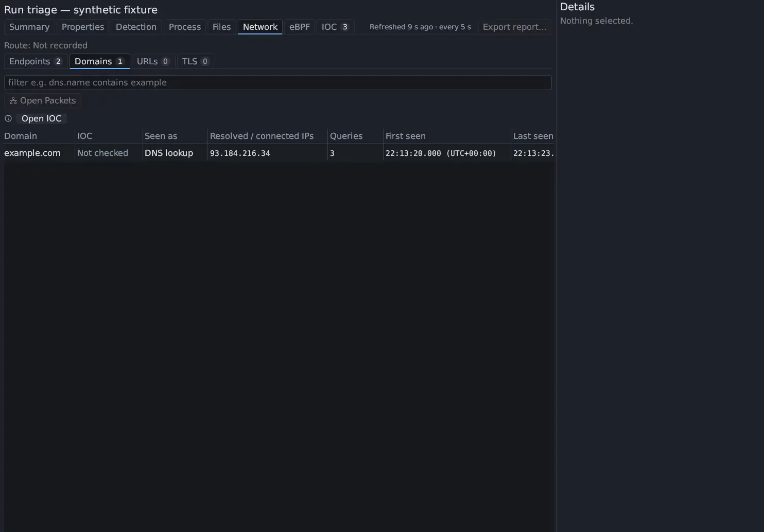Image resolution: width=764 pixels, height=532 pixels.
Task: Click Export report... button
Action: (515, 27)
